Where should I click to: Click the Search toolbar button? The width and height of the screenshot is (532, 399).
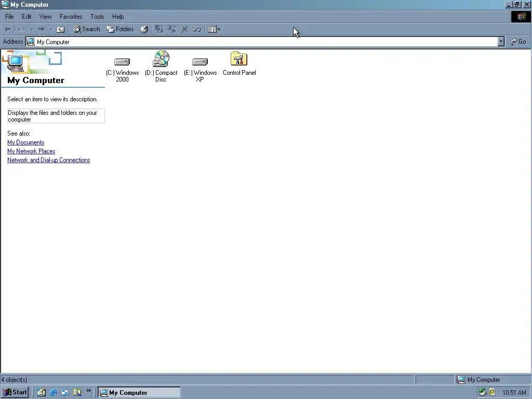[x=87, y=29]
